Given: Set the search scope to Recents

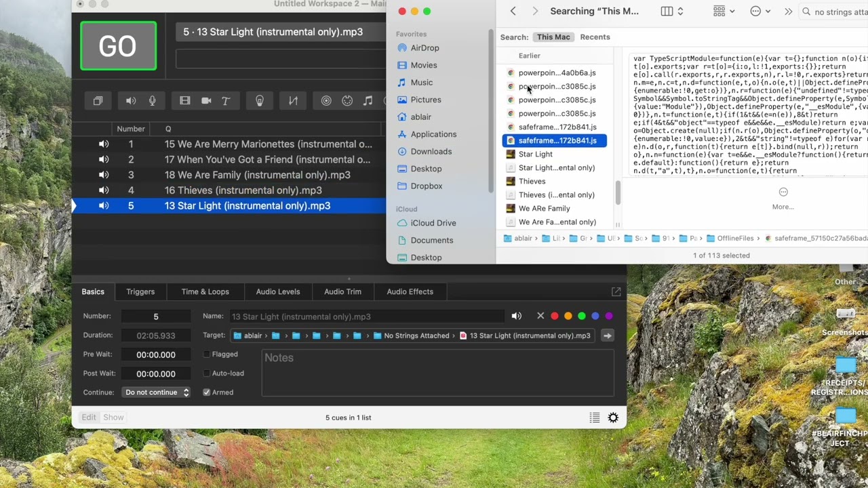Looking at the screenshot, I should pos(595,37).
